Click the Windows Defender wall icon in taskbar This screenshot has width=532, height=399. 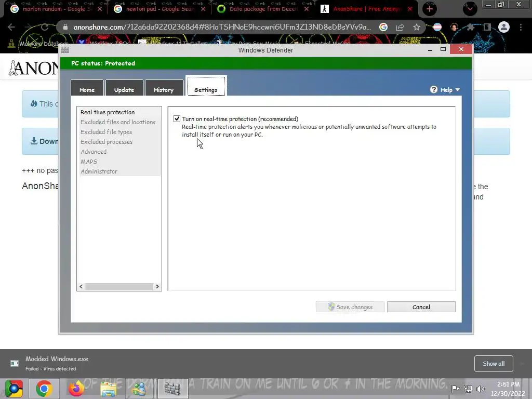[172, 389]
